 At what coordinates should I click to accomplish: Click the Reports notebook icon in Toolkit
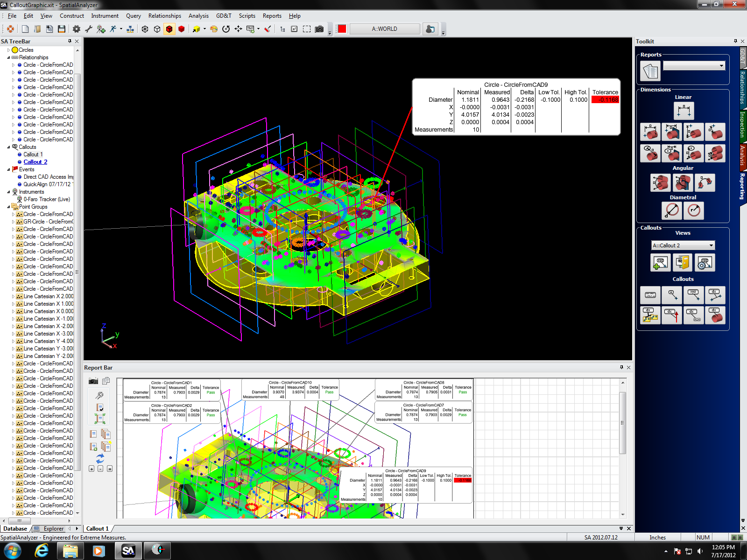point(650,71)
